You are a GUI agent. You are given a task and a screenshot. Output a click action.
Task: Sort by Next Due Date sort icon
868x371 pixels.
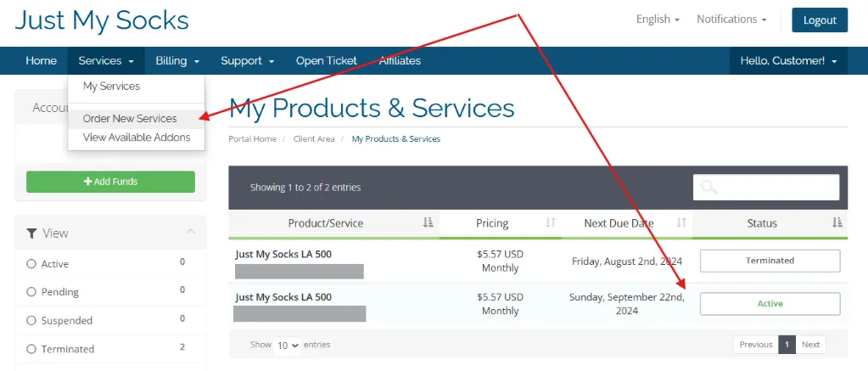[x=681, y=222]
